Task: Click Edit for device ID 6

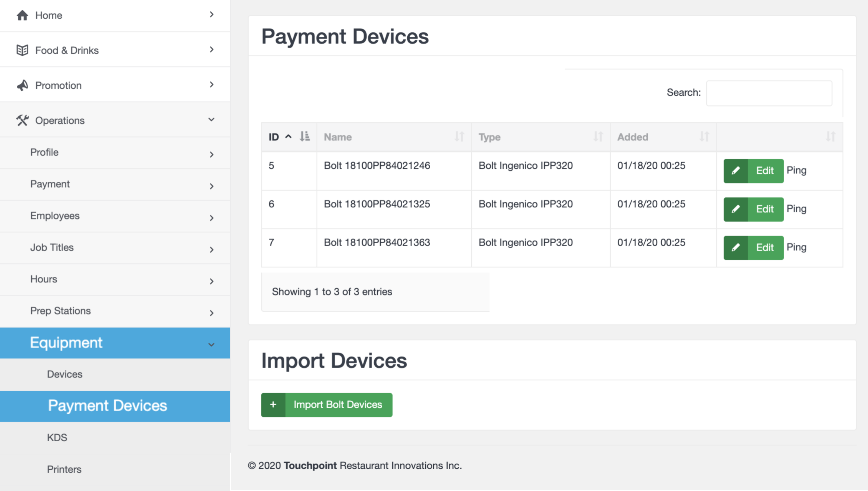Action: (x=765, y=209)
